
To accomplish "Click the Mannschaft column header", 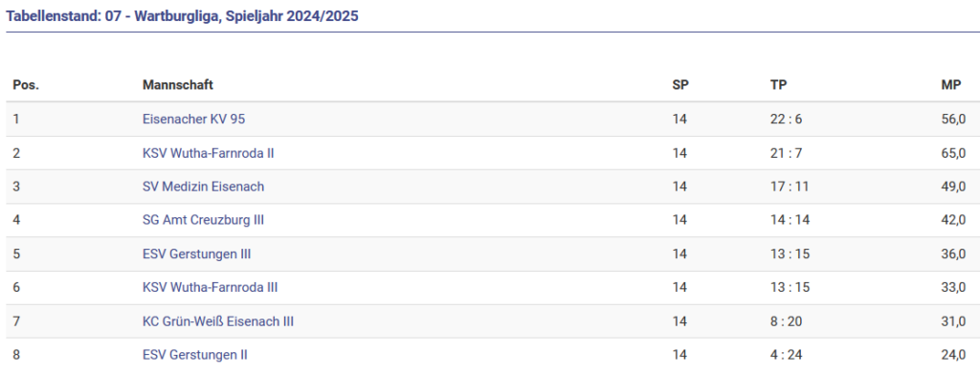I will tap(177, 85).
